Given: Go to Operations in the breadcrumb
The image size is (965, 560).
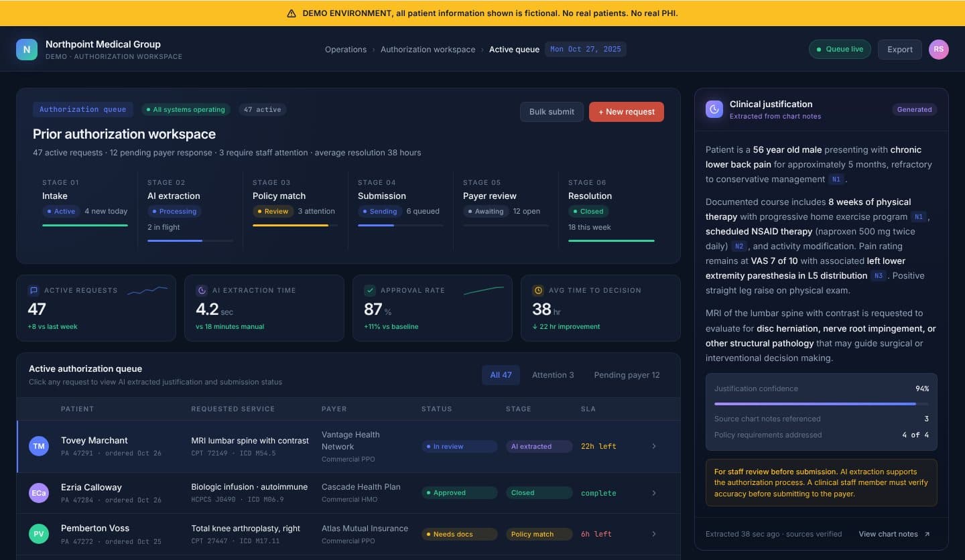Looking at the screenshot, I should coord(346,50).
